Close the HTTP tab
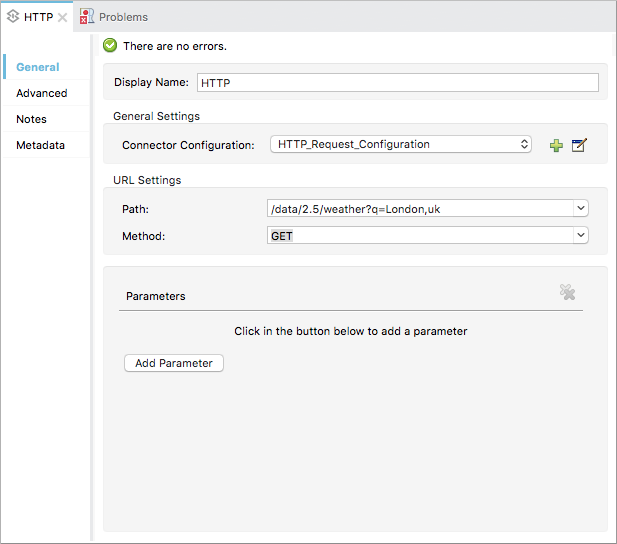 (63, 17)
